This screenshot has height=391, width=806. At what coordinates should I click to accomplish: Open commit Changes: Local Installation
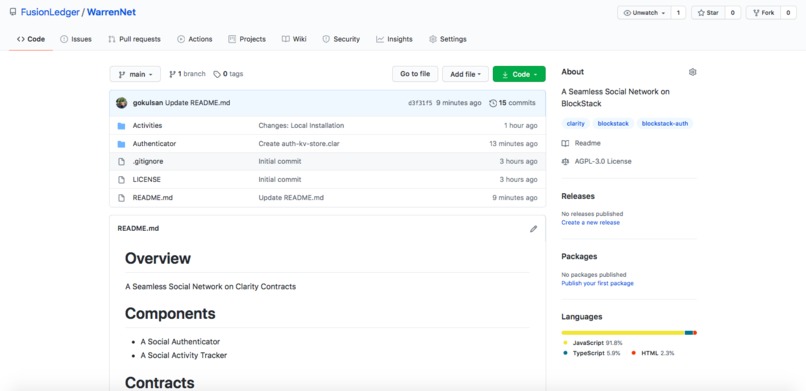(301, 125)
